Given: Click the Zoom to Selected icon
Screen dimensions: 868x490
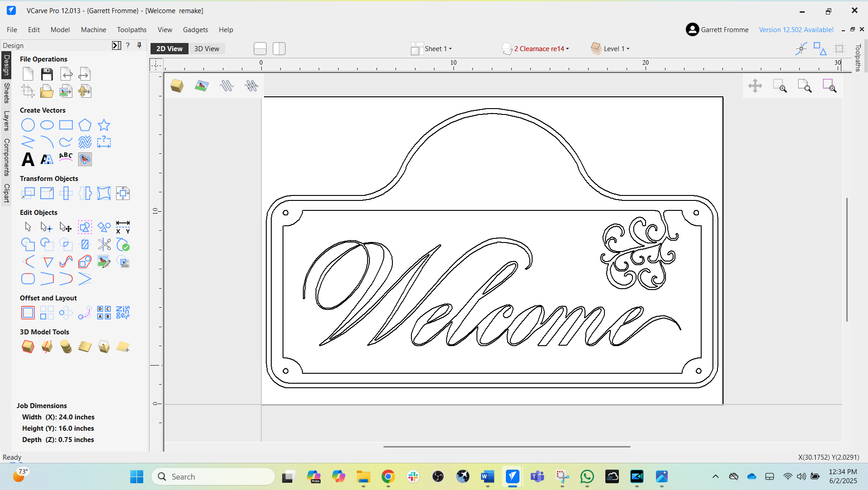Looking at the screenshot, I should point(829,86).
